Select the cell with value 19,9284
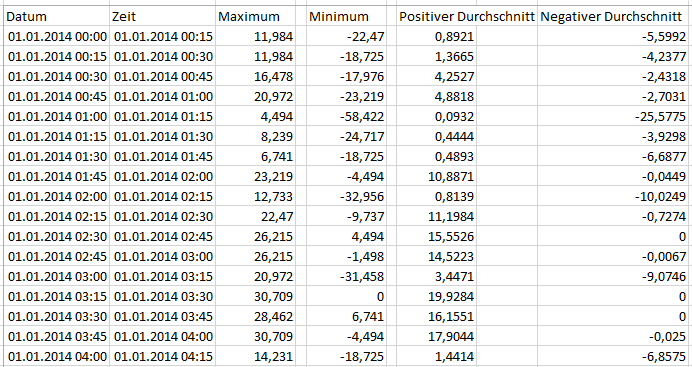 [x=436, y=296]
